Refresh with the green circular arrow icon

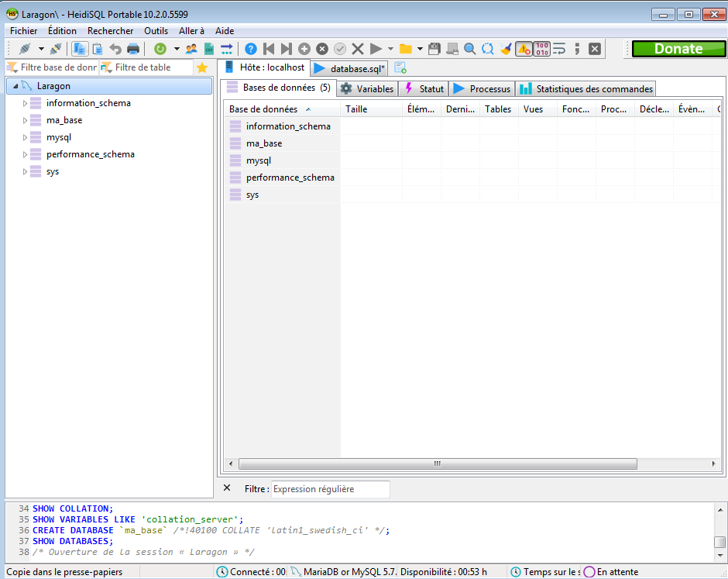160,49
